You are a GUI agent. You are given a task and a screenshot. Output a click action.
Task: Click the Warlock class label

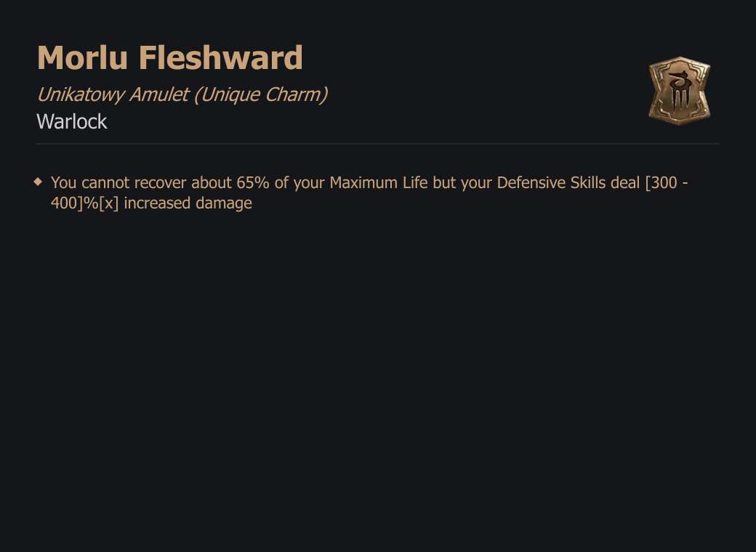coord(72,121)
